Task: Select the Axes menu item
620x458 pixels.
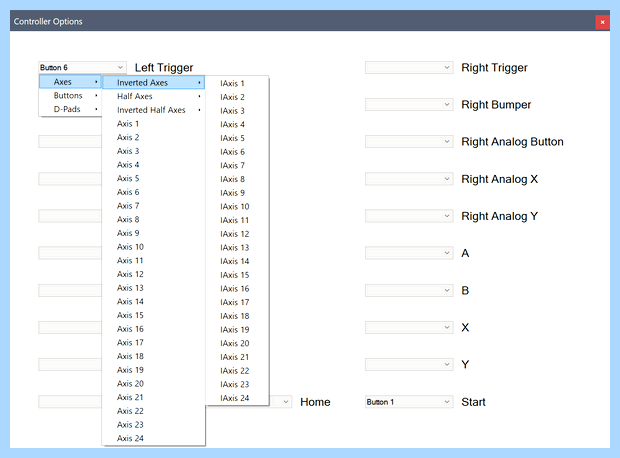Action: click(70, 82)
